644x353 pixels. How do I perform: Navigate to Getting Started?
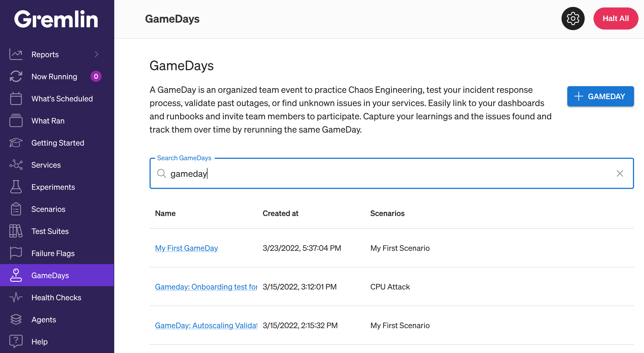pos(57,143)
